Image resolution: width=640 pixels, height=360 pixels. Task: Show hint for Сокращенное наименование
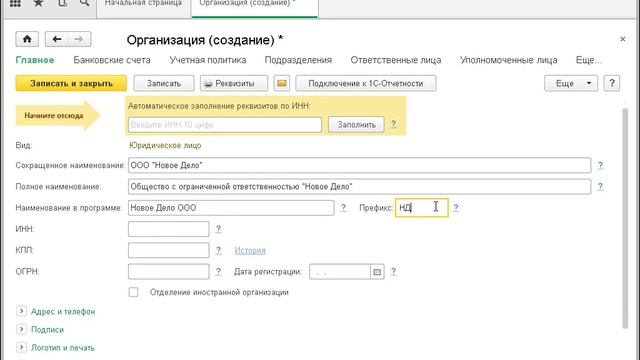(600, 165)
